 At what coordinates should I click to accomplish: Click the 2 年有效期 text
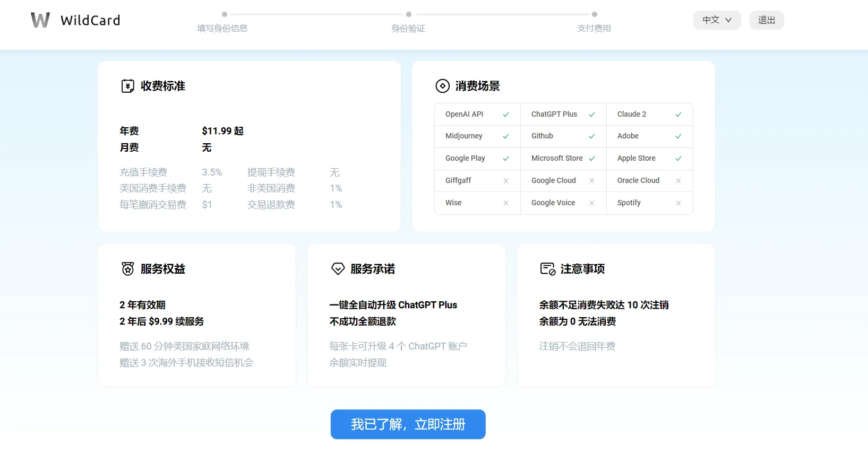click(x=142, y=305)
